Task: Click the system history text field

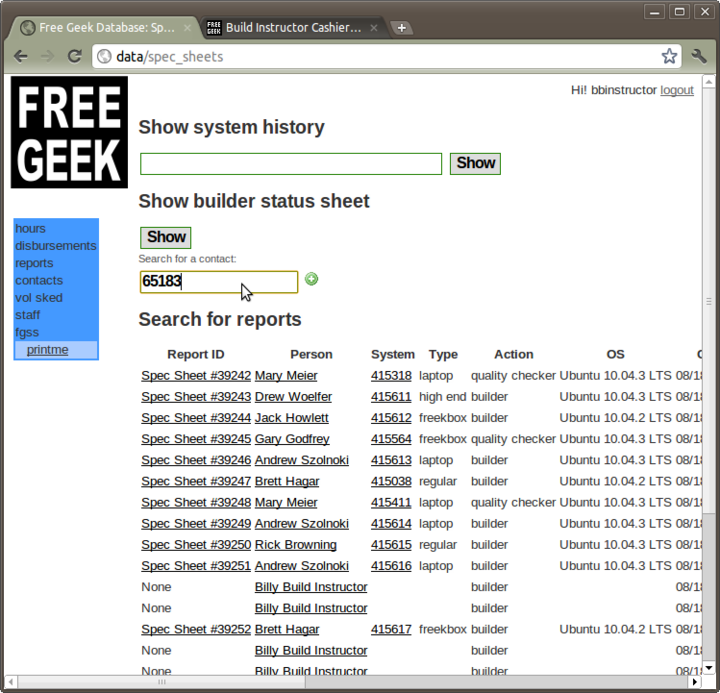Action: pos(290,164)
